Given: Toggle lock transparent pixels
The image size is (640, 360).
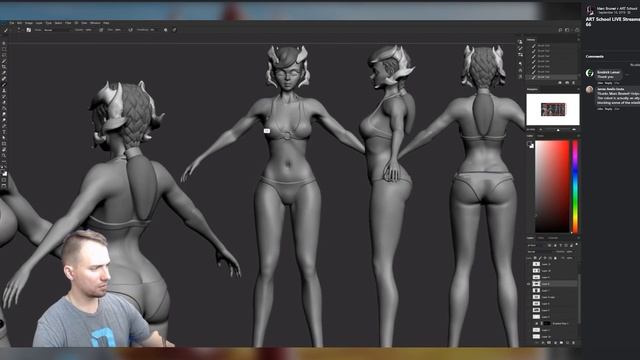Looking at the screenshot, I should [x=536, y=258].
